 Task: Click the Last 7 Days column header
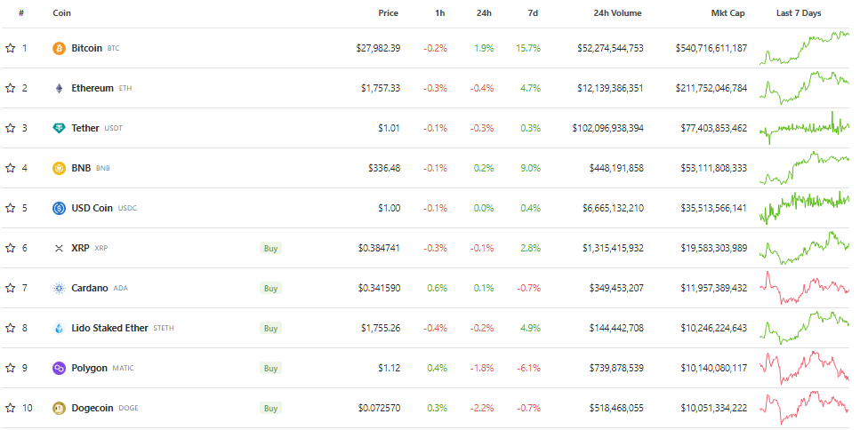tap(799, 13)
